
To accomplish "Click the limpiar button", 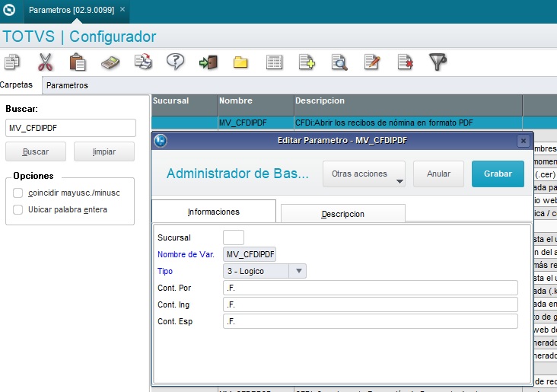I will pyautogui.click(x=104, y=151).
